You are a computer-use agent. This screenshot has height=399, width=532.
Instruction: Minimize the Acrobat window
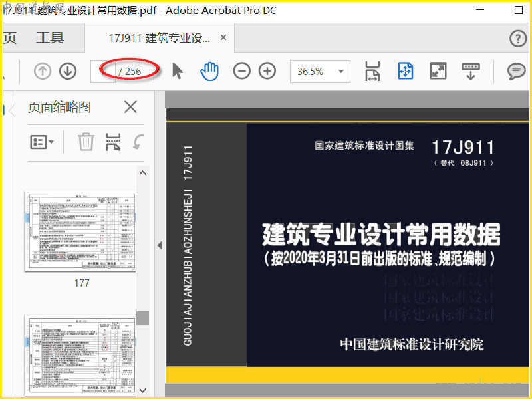[x=480, y=10]
